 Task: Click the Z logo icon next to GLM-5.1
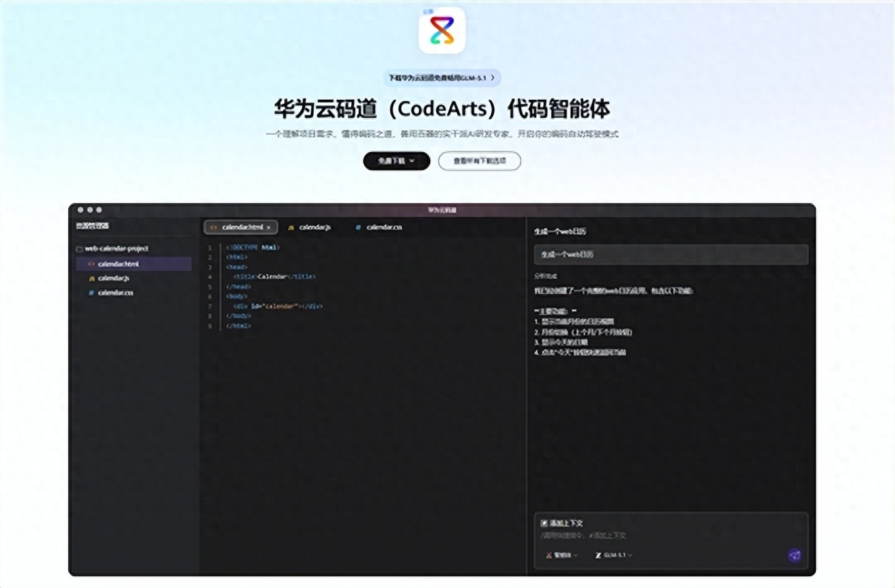tap(598, 555)
